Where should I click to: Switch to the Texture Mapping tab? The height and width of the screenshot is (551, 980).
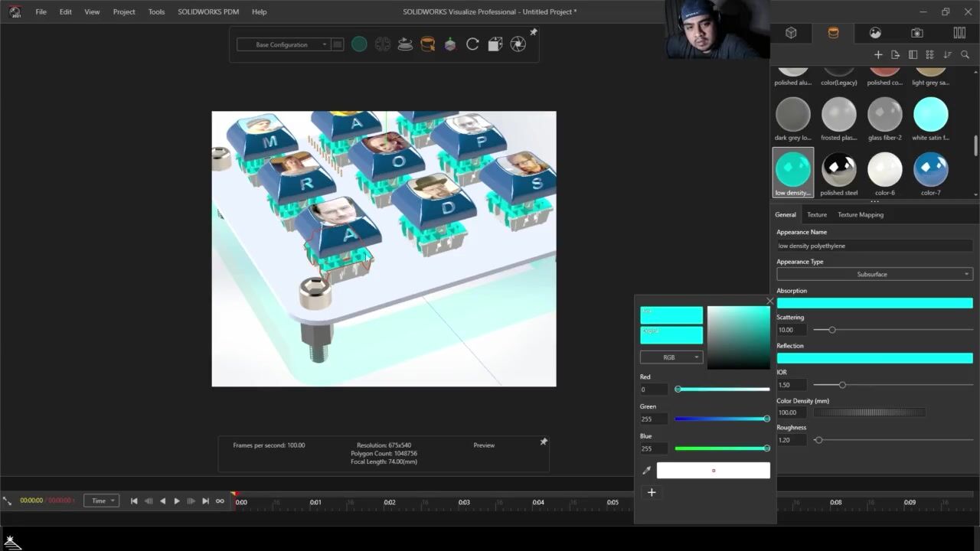860,215
